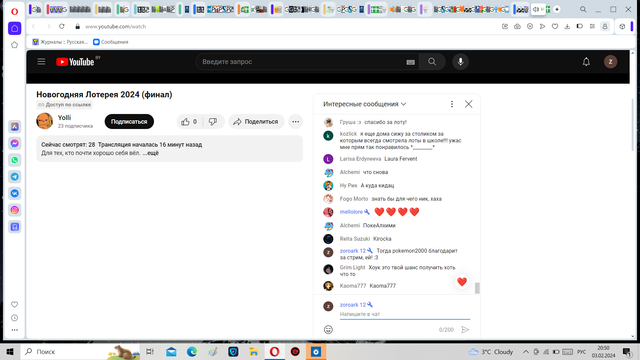Open Opera sidebar history clock
Viewport: 640px width, 360px height.
(x=15, y=318)
